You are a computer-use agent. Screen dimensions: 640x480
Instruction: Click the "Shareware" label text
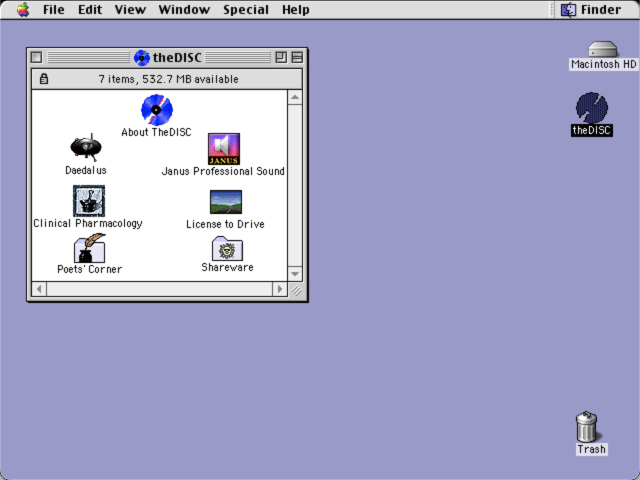(227, 267)
